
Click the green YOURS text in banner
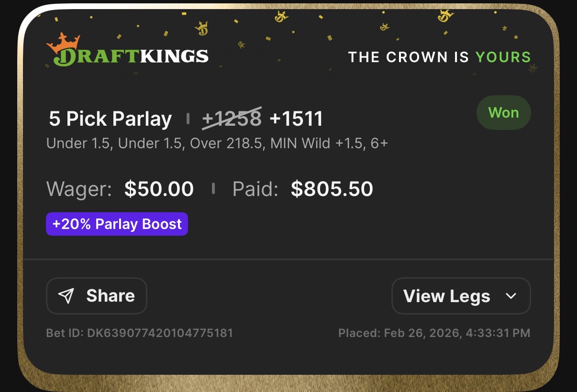[x=503, y=57]
